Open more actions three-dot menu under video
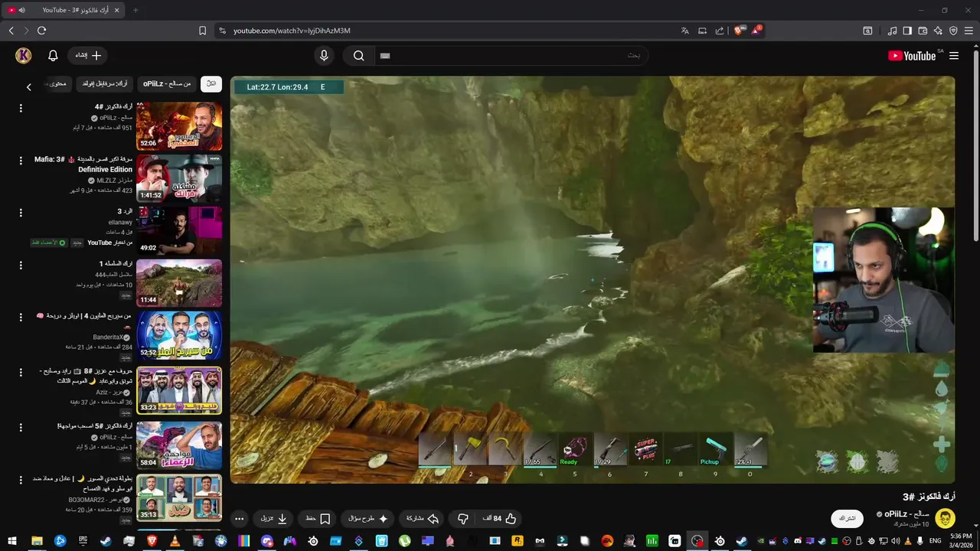 [x=239, y=518]
